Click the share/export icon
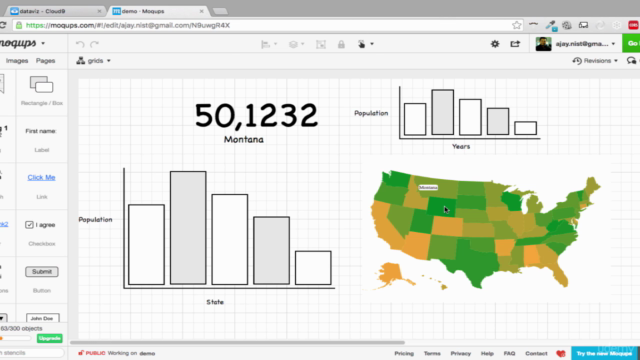Image resolution: width=640 pixels, height=360 pixels. [515, 44]
